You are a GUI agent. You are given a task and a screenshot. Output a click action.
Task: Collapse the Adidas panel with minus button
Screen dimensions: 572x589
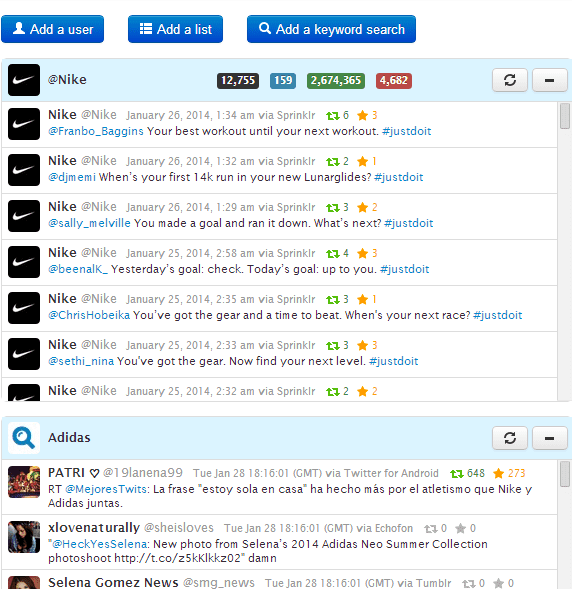point(549,438)
